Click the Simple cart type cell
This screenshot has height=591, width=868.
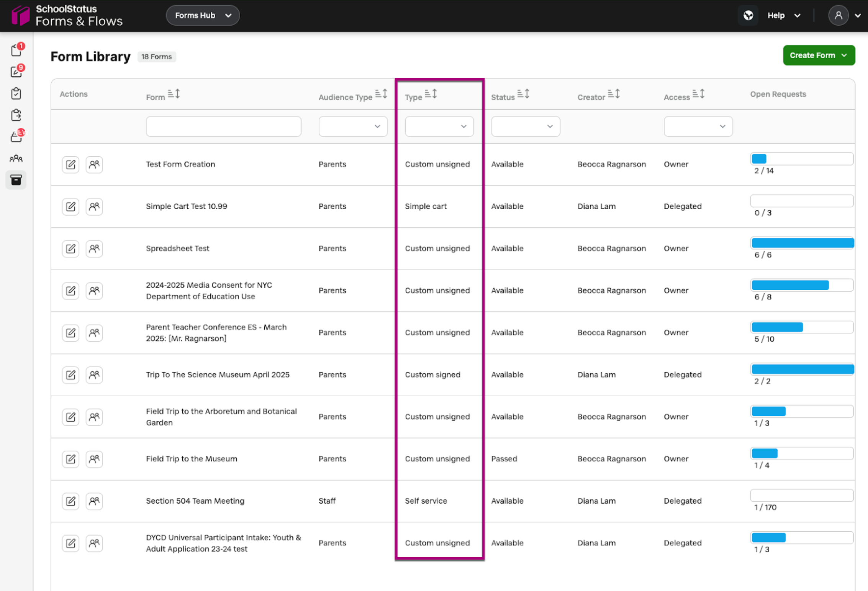tap(426, 206)
